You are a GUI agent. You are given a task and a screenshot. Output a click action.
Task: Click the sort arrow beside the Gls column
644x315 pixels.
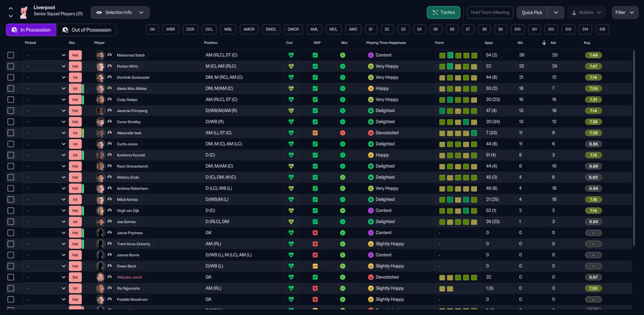click(544, 43)
